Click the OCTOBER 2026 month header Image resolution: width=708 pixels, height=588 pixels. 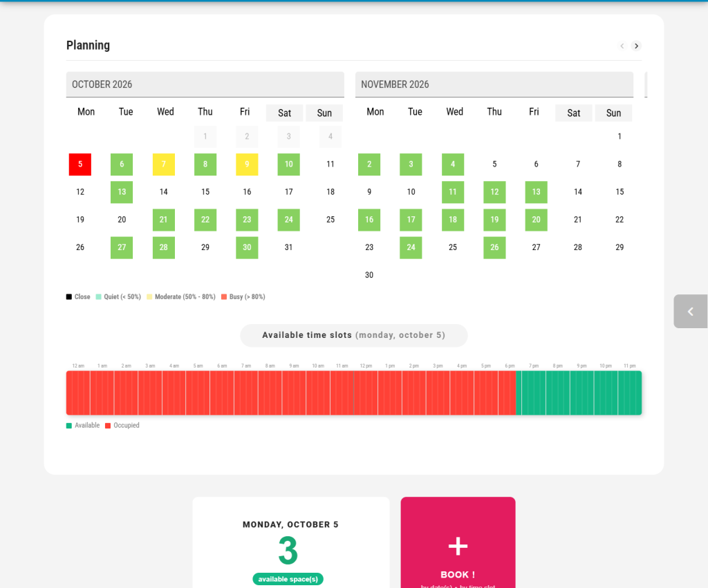click(x=205, y=84)
